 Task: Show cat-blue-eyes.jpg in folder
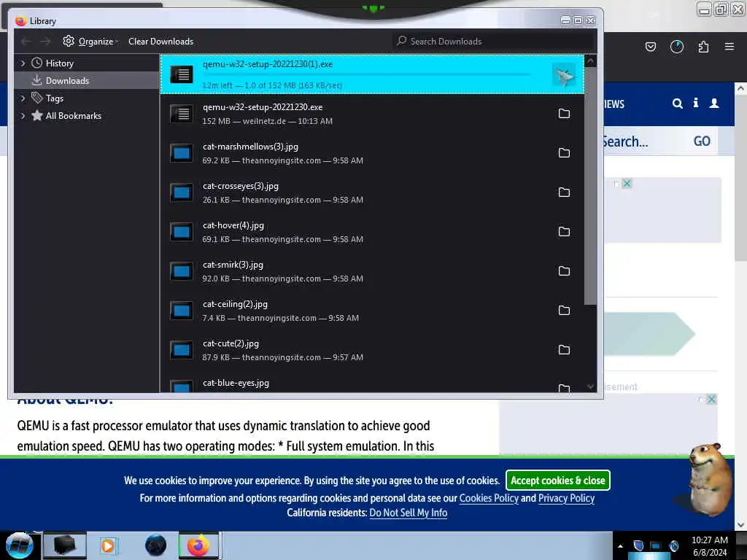564,388
